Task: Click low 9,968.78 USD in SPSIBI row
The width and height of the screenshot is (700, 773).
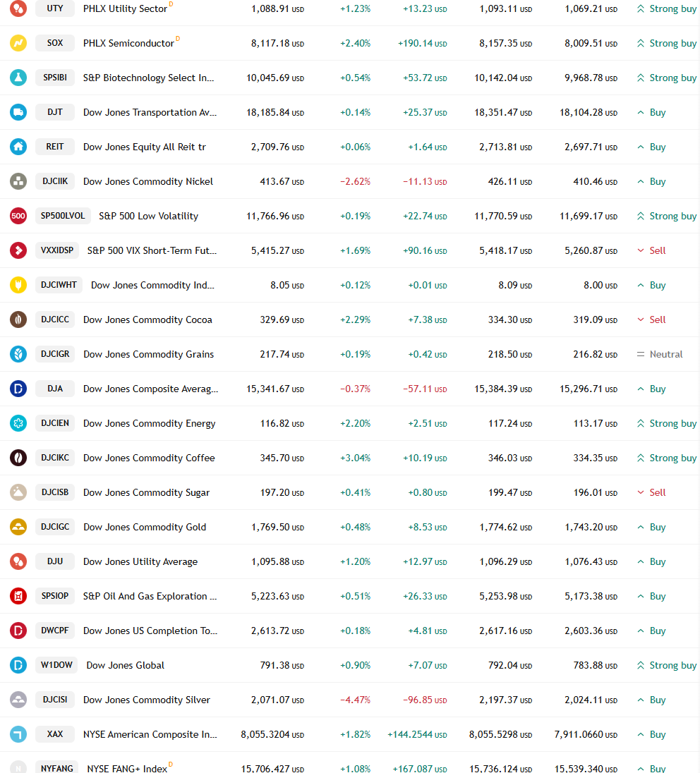Action: pyautogui.click(x=591, y=78)
